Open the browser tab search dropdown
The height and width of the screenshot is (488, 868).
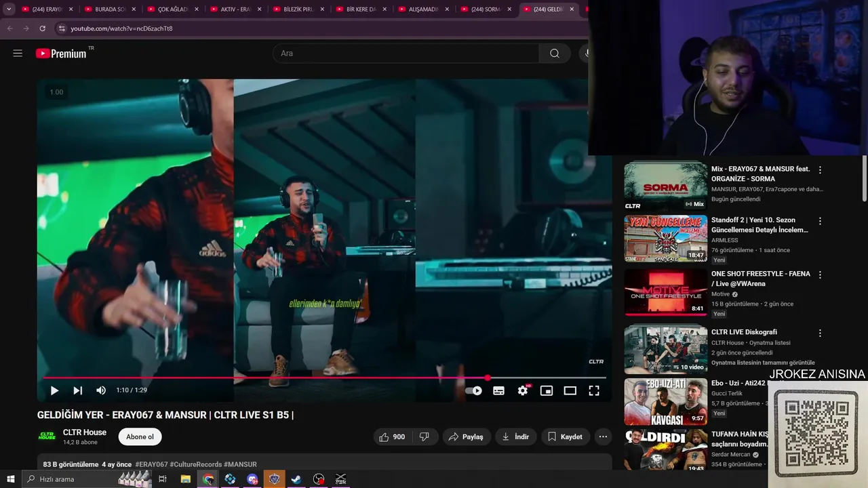tap(9, 9)
